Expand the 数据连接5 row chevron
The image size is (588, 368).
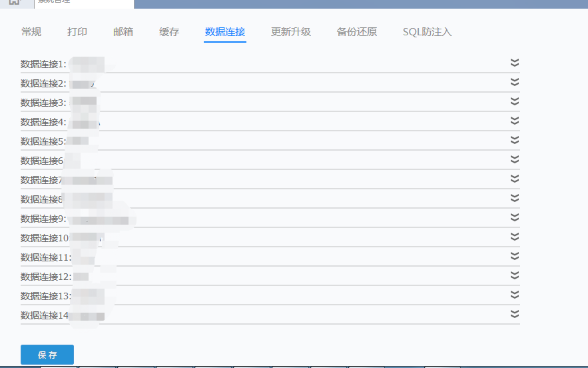(x=515, y=140)
